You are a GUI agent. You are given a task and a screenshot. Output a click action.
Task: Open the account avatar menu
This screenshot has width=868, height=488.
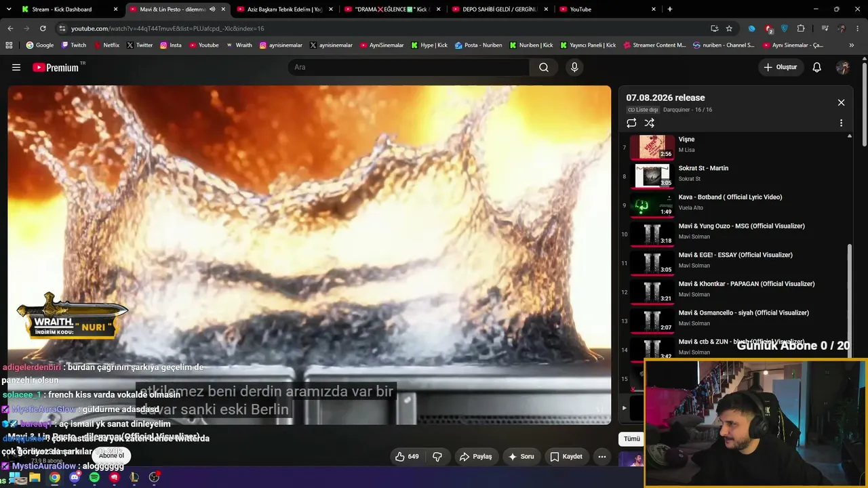(843, 67)
